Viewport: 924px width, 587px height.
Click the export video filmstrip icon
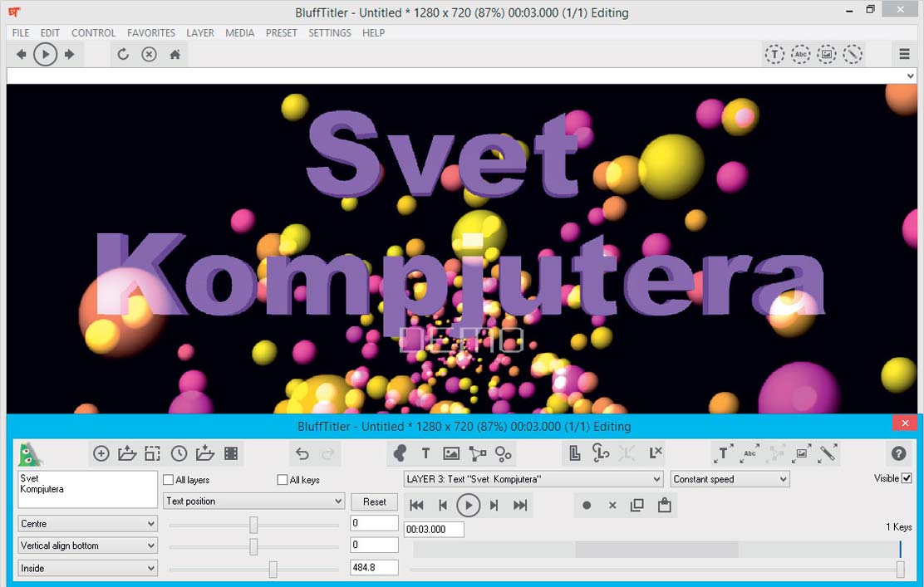[231, 453]
